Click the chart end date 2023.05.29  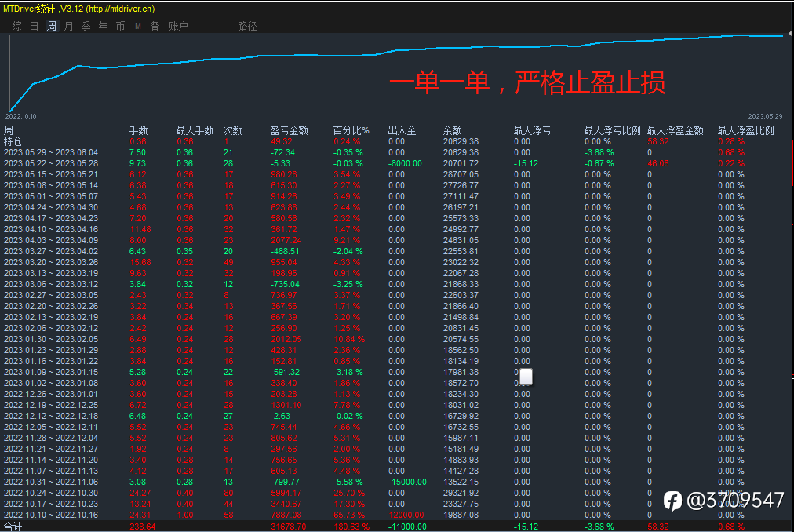point(765,117)
